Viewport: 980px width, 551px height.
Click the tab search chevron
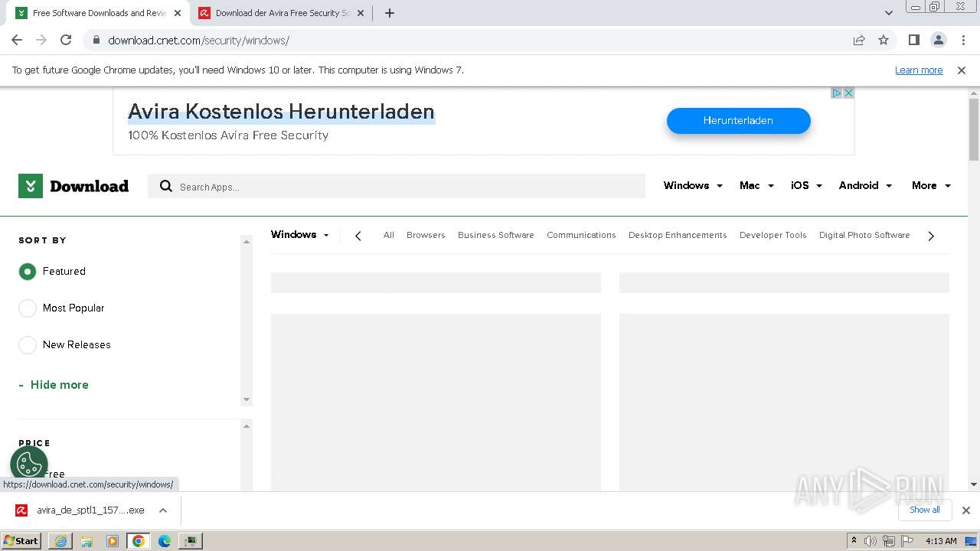point(888,13)
